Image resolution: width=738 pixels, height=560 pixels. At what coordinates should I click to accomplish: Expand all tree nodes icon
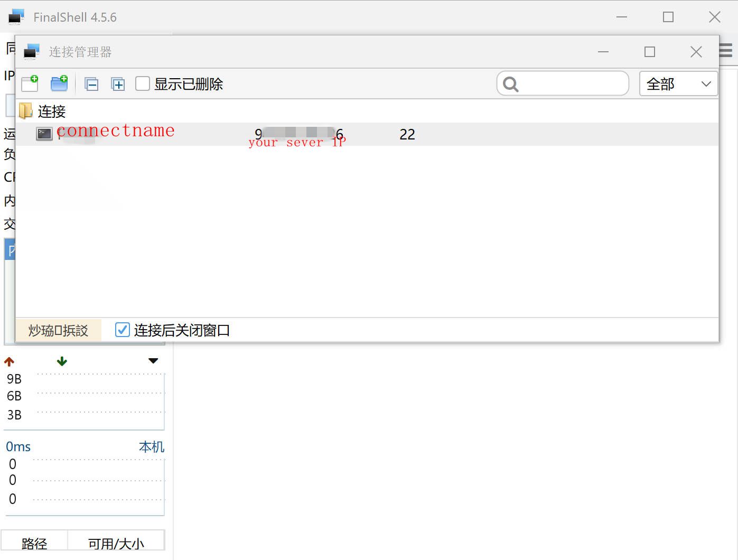point(118,84)
